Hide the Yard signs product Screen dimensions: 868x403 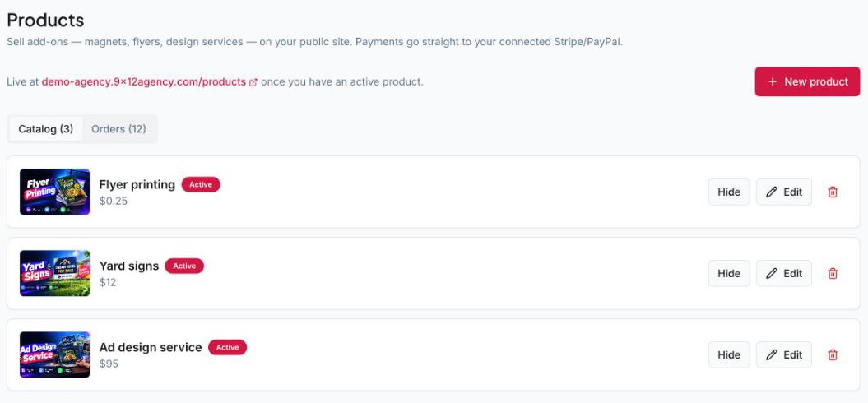pos(729,273)
